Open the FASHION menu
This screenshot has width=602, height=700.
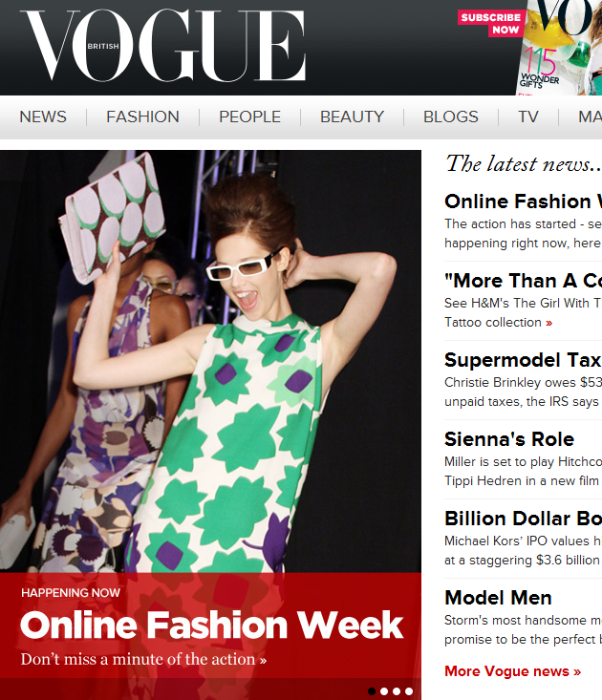(142, 117)
